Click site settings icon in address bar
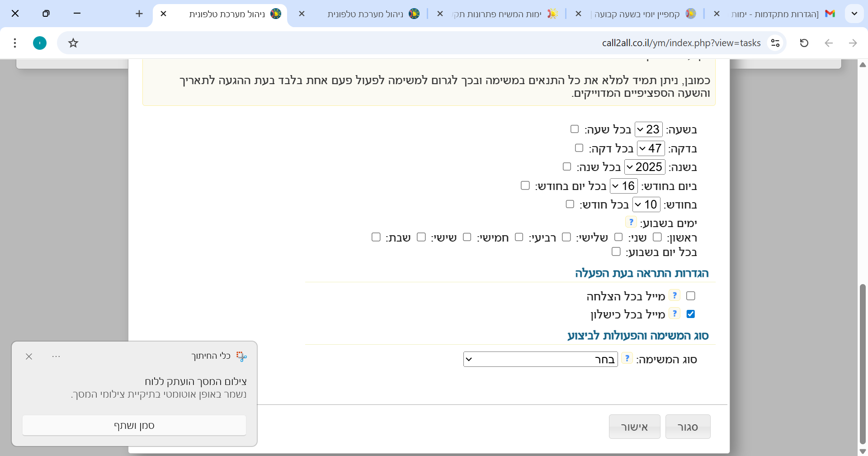Screen dimensions: 868x456 (x=775, y=43)
